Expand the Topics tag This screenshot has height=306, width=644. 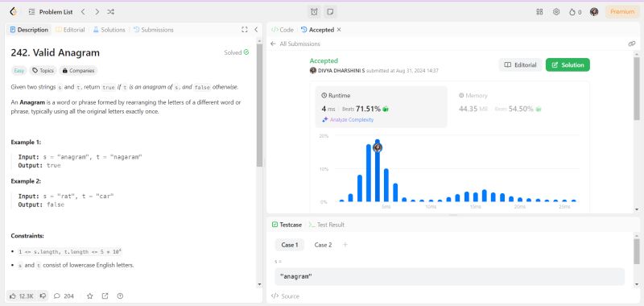(43, 71)
